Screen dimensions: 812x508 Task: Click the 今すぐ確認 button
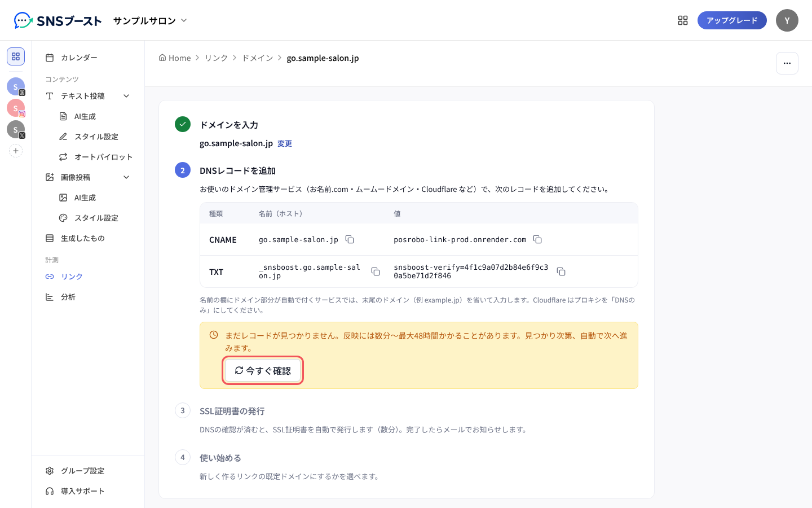[263, 371]
